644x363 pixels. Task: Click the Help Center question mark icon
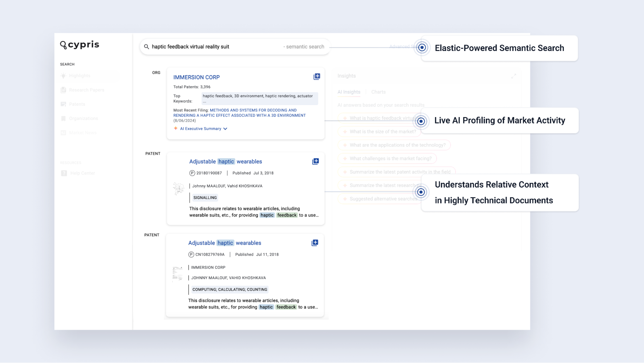tap(64, 173)
